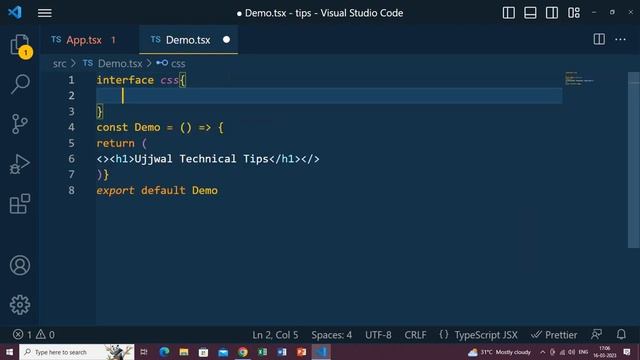This screenshot has height=360, width=640.
Task: Launch Microsoft Edge from taskbar
Action: pyautogui.click(x=164, y=352)
